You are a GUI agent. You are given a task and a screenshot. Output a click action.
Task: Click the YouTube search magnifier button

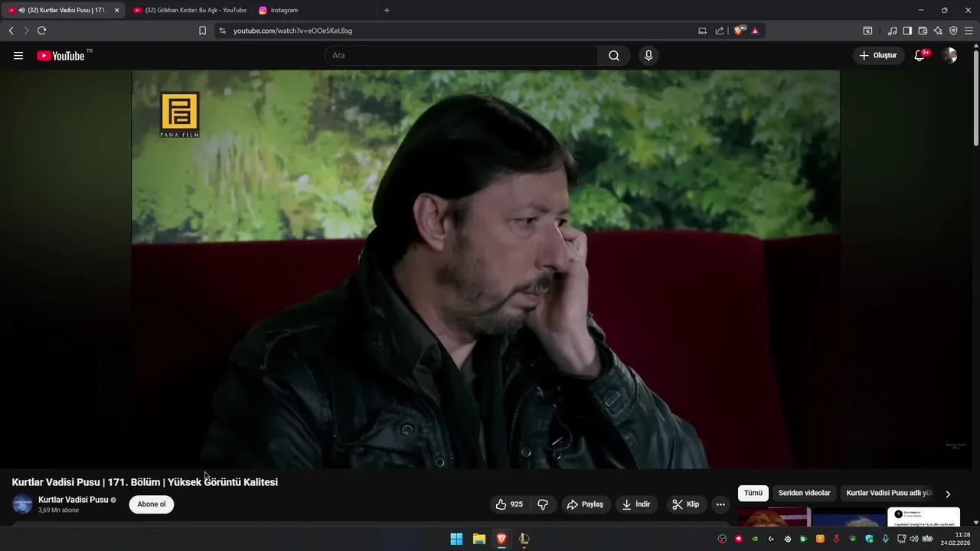coord(614,56)
